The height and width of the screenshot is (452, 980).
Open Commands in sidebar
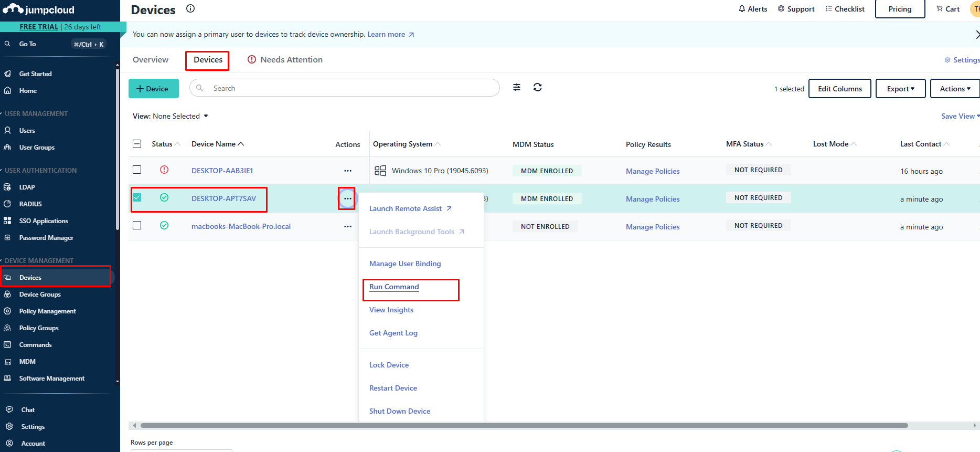(35, 345)
